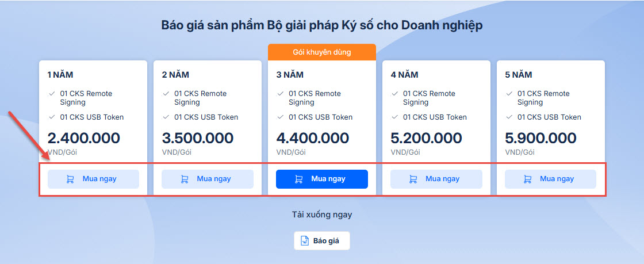The width and height of the screenshot is (644, 264).
Task: Click the Tải xuống ngay text
Action: tap(321, 215)
